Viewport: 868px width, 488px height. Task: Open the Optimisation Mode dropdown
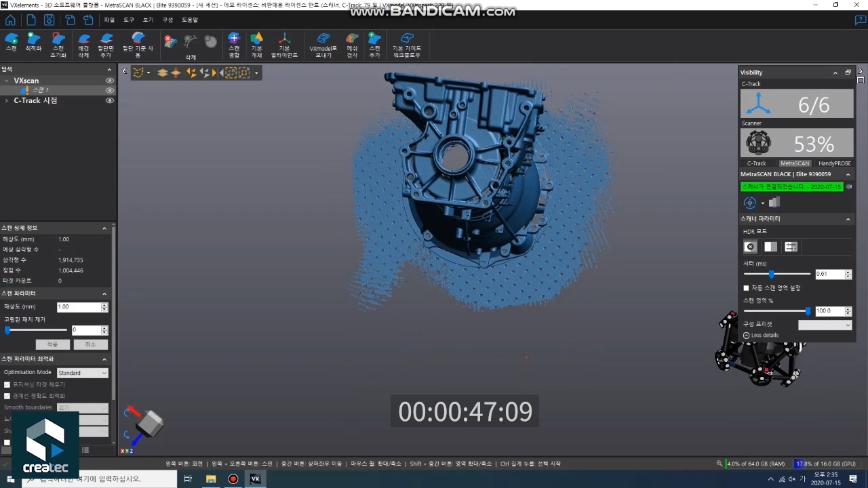click(82, 373)
